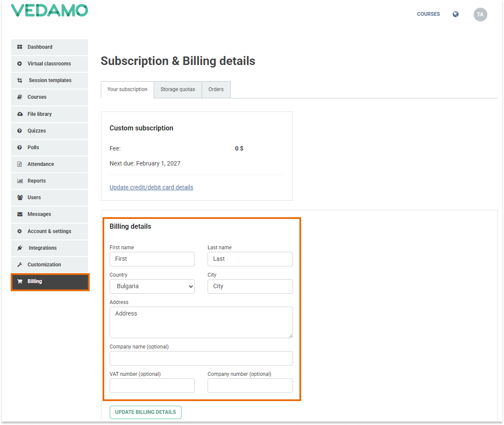Click the Session templates crop icon
The image size is (504, 425).
point(20,80)
